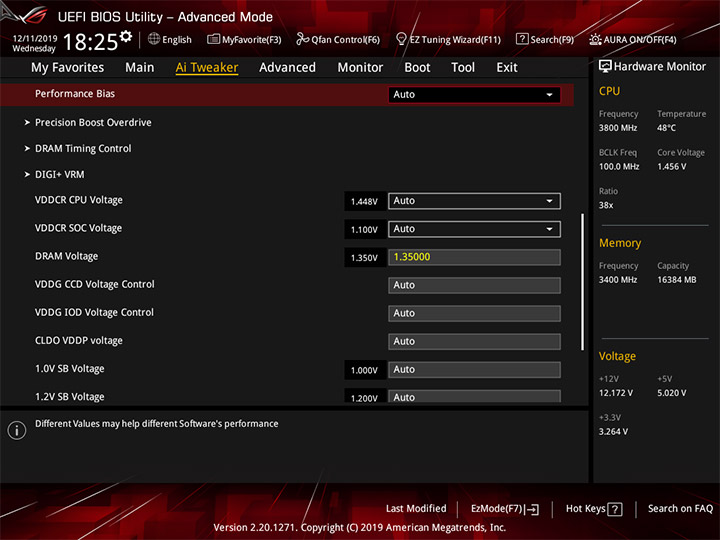Image resolution: width=720 pixels, height=540 pixels.
Task: Click the info icon in help area
Action: (17, 430)
